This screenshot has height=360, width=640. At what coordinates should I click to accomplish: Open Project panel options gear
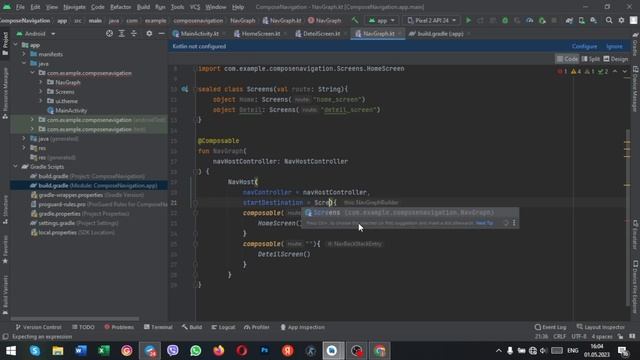[x=149, y=34]
